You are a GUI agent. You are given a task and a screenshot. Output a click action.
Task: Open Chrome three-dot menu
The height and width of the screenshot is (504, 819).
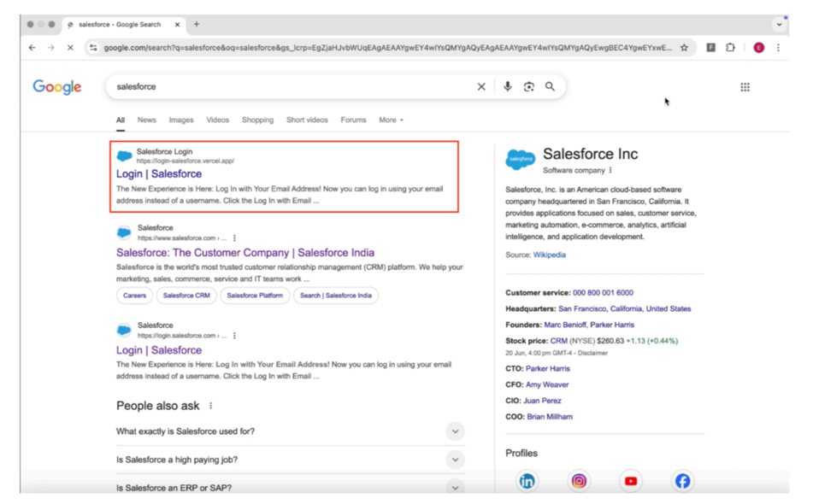[x=778, y=48]
